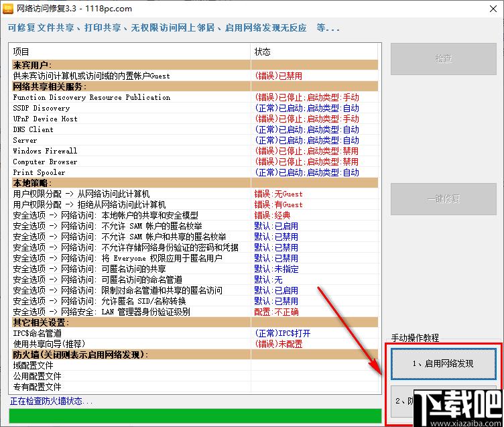The image size is (504, 427).
Task: Click the 一键修复 button
Action: pyautogui.click(x=444, y=199)
